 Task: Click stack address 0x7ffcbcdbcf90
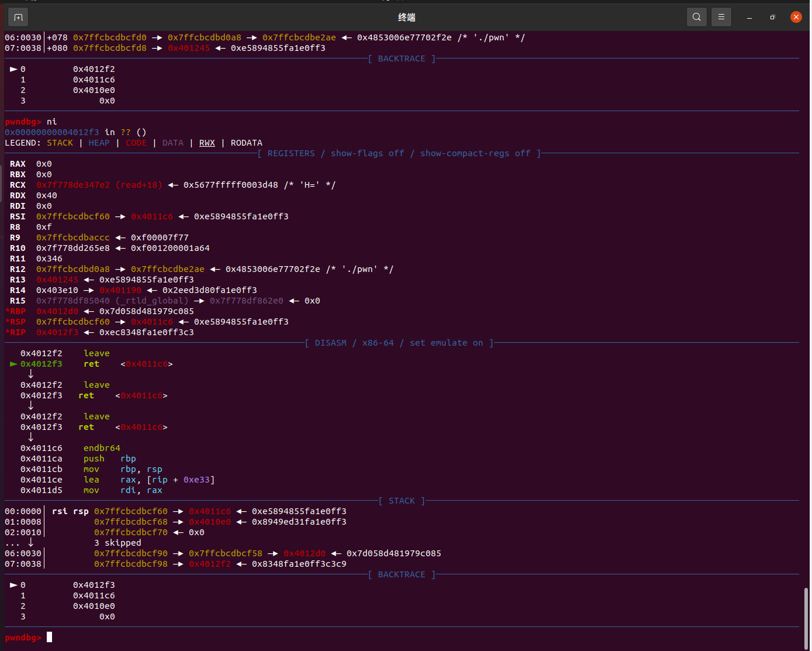131,553
